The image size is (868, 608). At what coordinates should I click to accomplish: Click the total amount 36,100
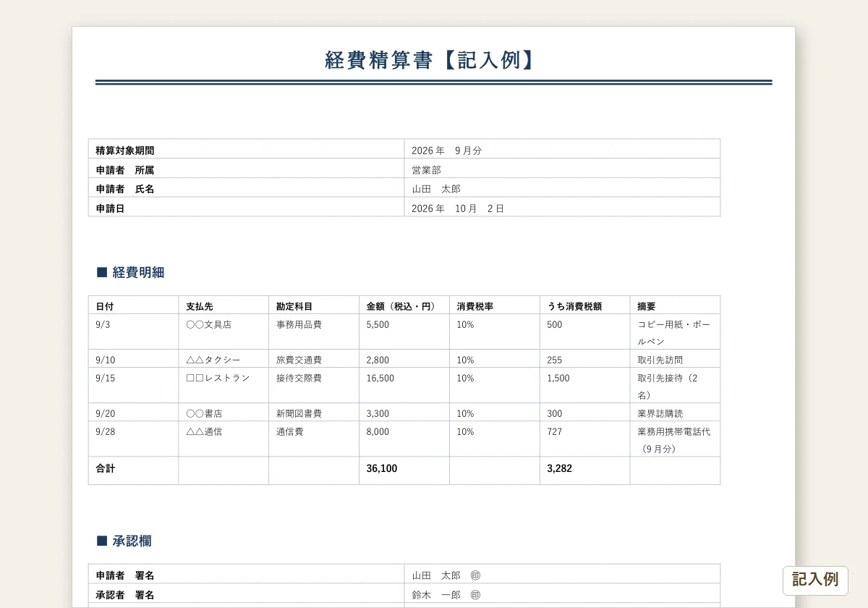(381, 468)
